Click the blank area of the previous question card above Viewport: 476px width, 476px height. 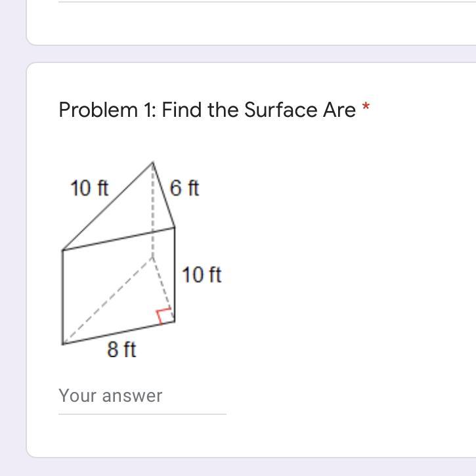click(251, 23)
